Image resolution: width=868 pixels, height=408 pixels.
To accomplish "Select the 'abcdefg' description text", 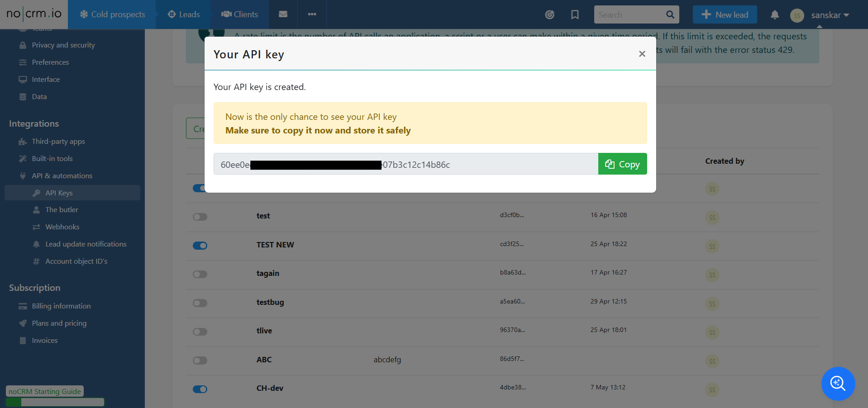I will (x=387, y=360).
